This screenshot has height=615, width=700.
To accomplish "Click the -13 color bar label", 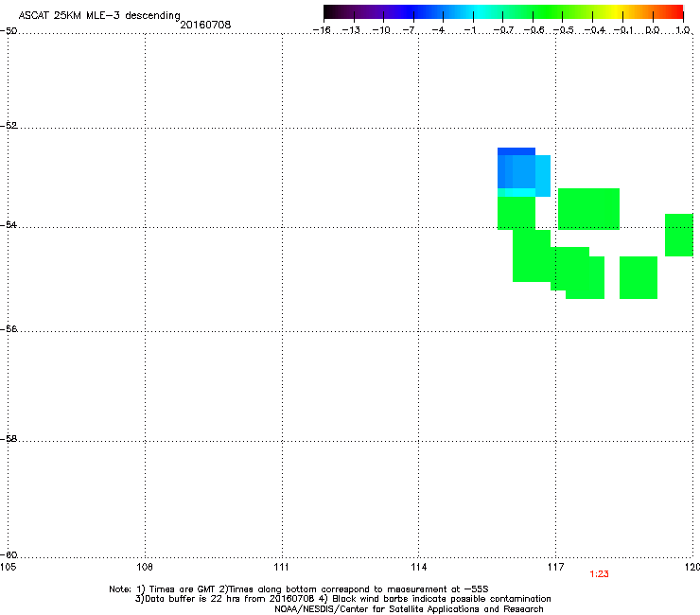I will 351,30.
